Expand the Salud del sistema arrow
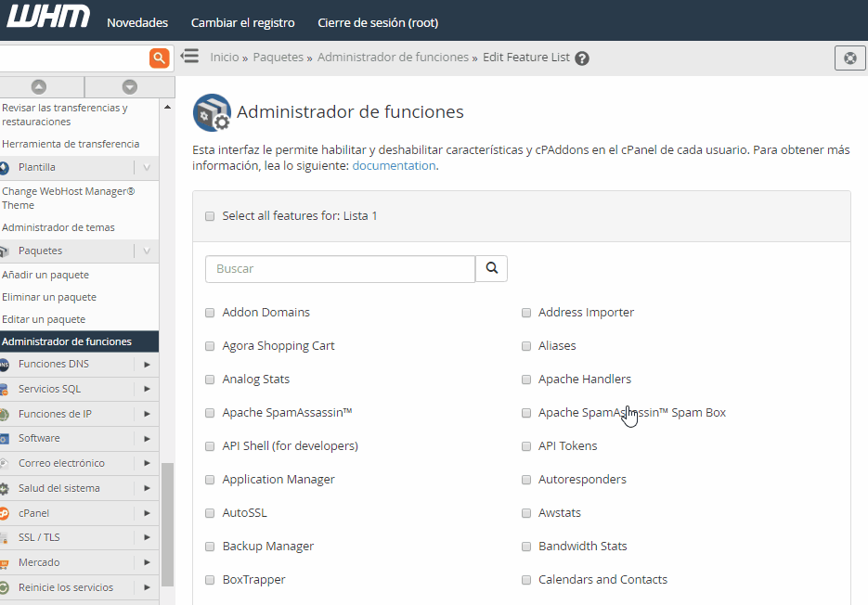Image resolution: width=868 pixels, height=605 pixels. point(147,488)
